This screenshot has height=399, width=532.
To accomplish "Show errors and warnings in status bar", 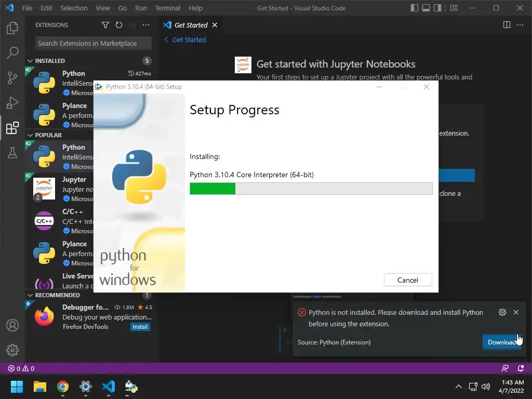I will point(21,368).
